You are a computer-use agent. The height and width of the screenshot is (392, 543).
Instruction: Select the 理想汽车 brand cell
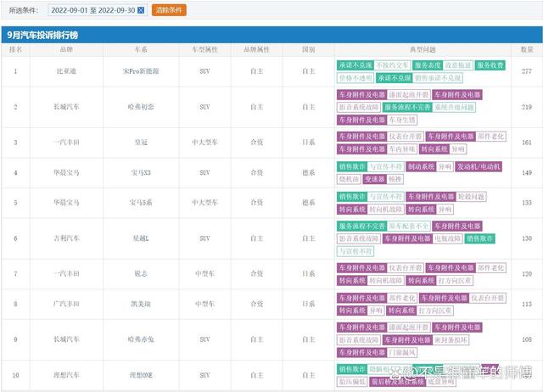point(66,375)
